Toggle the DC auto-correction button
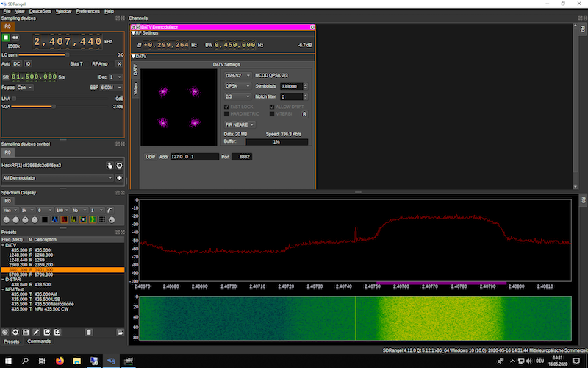Viewport: 588px width, 368px height. (17, 64)
